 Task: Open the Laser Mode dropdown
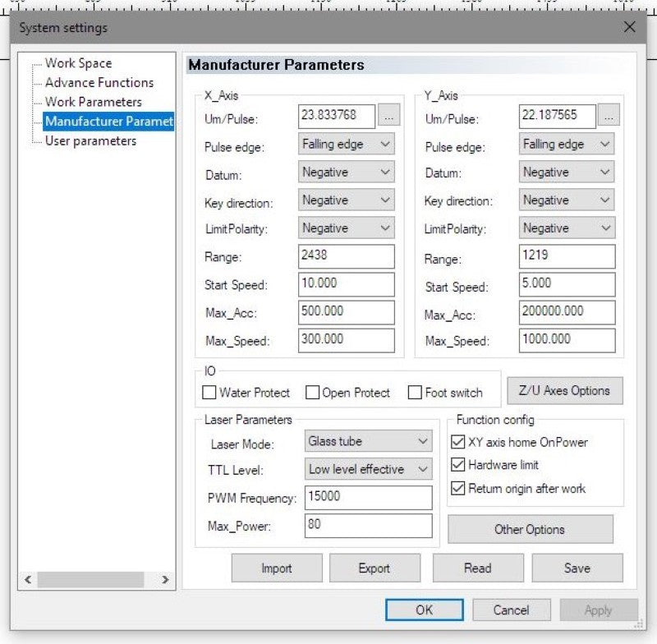[x=368, y=441]
